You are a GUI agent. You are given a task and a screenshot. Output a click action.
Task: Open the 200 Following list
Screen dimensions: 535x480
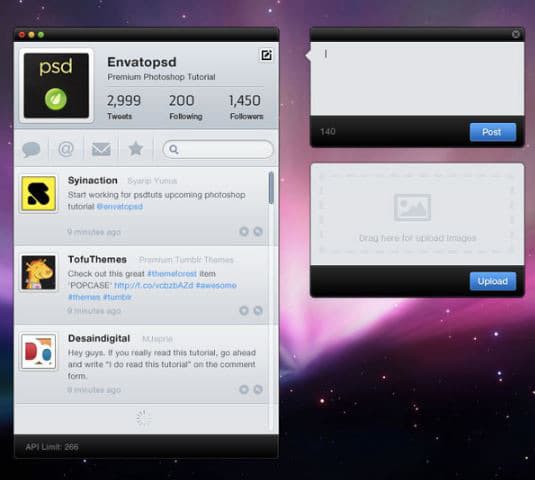[x=185, y=106]
